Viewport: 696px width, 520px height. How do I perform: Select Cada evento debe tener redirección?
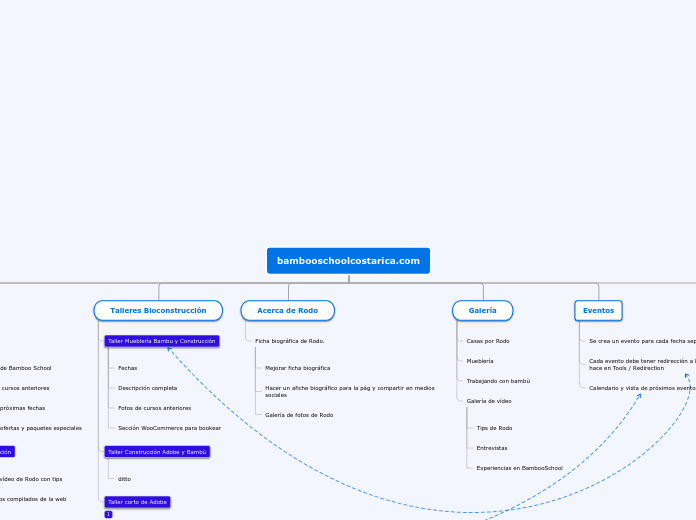coord(642,365)
